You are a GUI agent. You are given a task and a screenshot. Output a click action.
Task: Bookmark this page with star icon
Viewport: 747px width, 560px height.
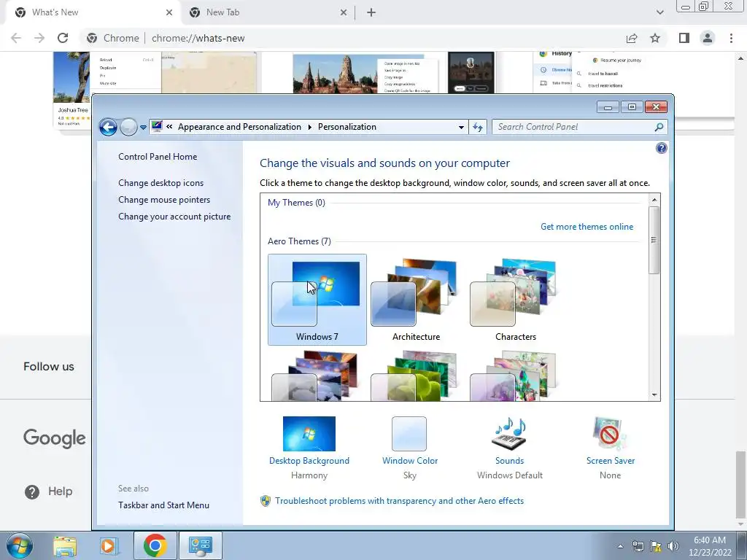(x=655, y=38)
